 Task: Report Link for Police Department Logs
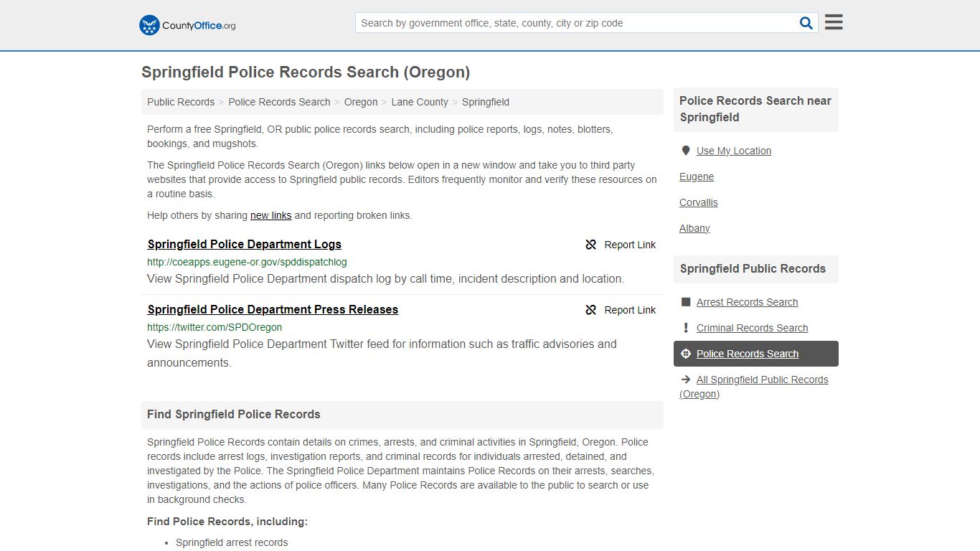621,245
